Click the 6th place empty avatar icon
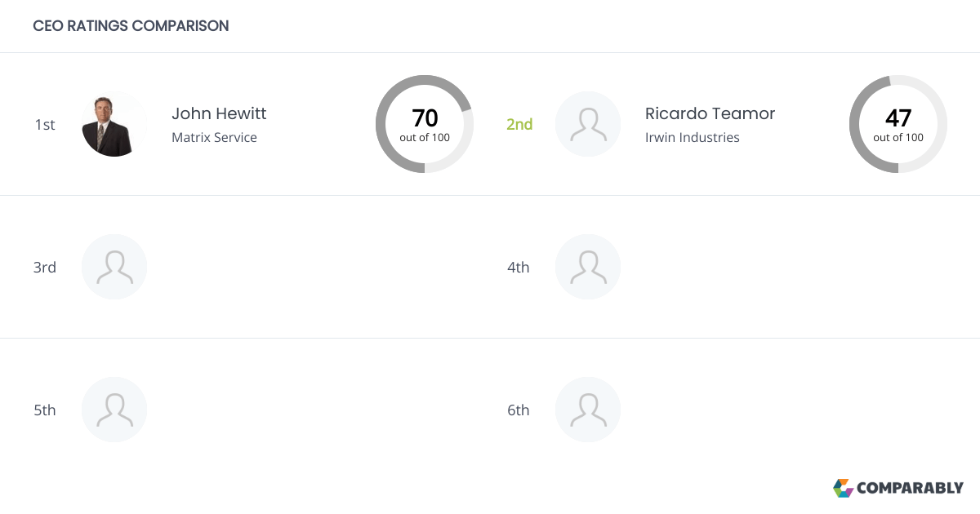The image size is (980, 514). click(588, 410)
